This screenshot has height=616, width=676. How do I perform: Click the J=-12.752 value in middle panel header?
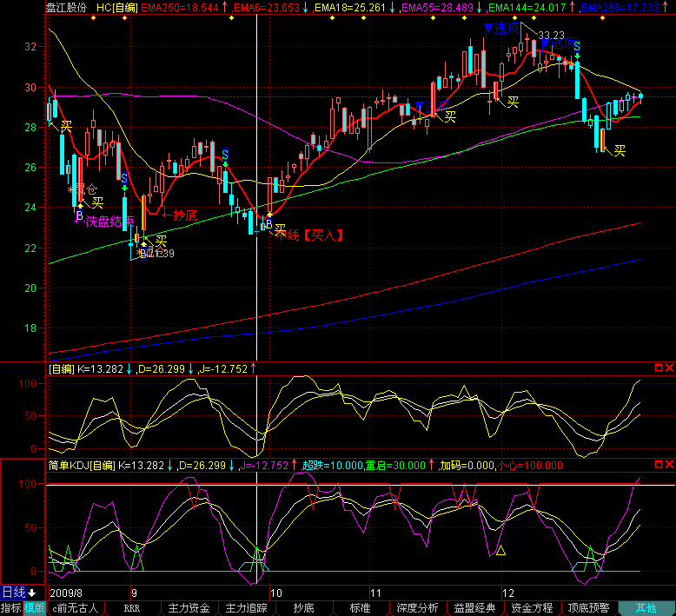(x=223, y=369)
